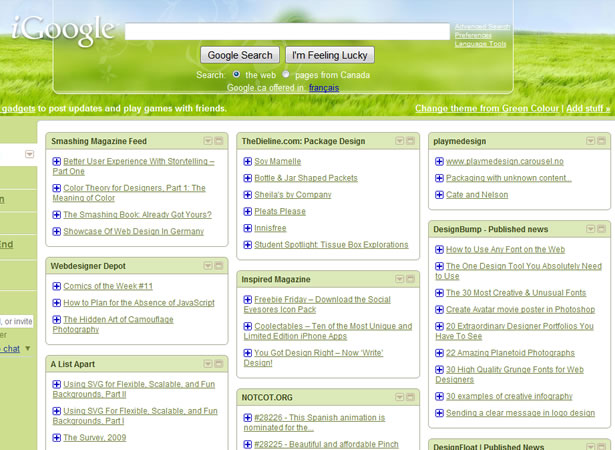Open Webdesigner Depot gadget dropdown menu

[208, 266]
